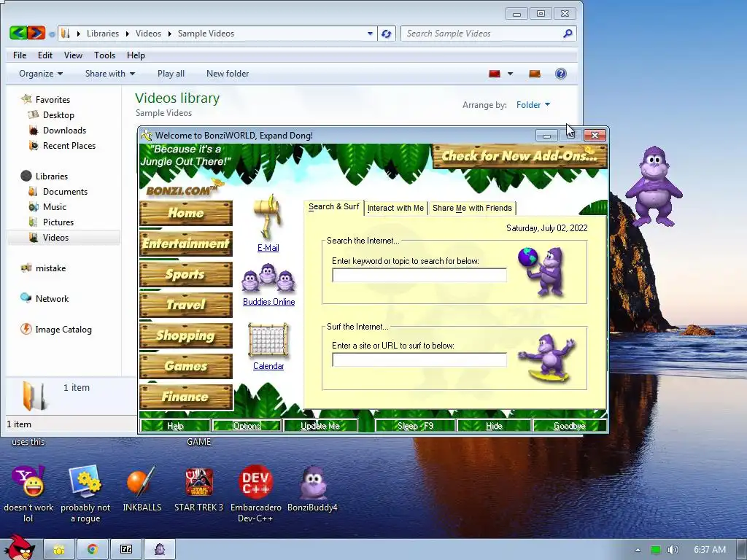Click the Travel wooden button
The image size is (747, 560).
click(x=186, y=305)
